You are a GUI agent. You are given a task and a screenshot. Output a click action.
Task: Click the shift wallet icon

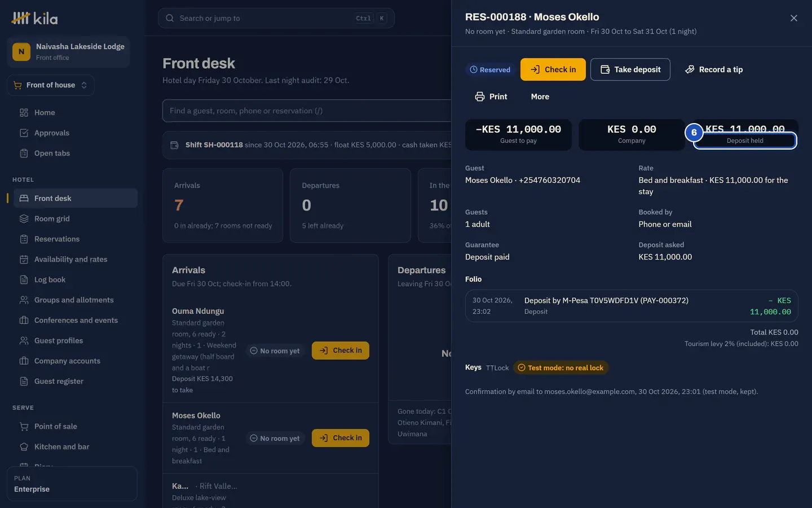[x=174, y=145]
